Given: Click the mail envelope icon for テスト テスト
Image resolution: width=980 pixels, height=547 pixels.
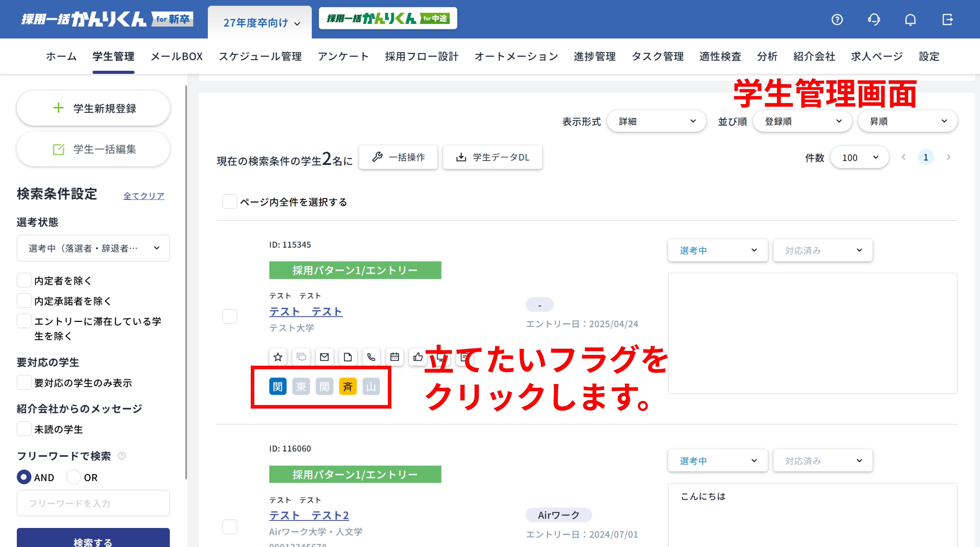Looking at the screenshot, I should click(324, 357).
